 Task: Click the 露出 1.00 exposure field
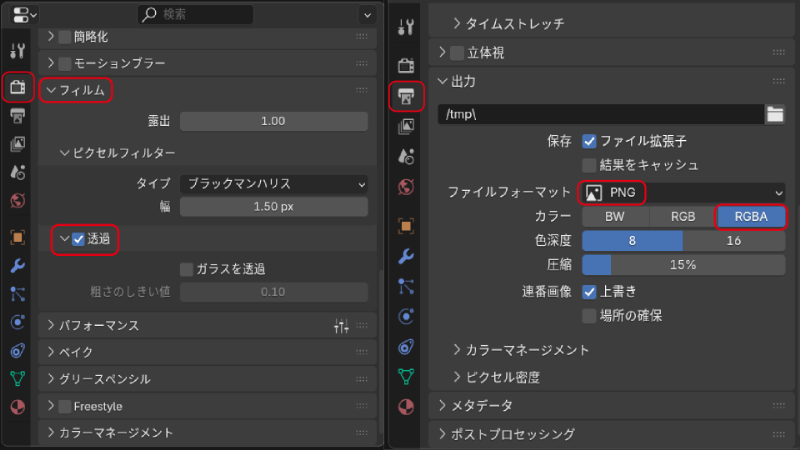(274, 121)
